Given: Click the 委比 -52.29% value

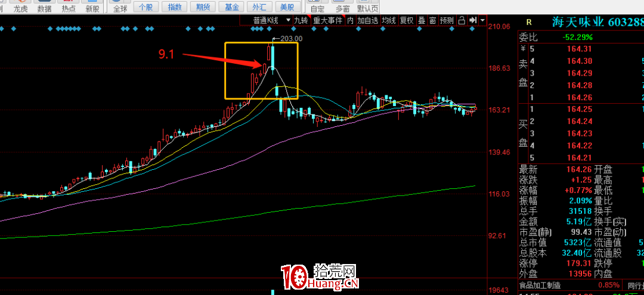Looking at the screenshot, I should (577, 38).
